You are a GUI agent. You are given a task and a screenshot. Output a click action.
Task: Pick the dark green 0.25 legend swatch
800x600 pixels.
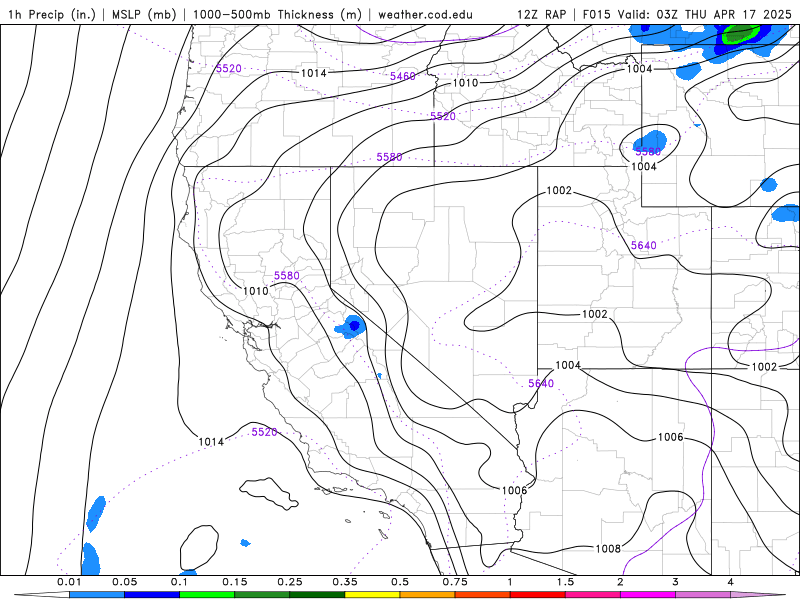coord(317,595)
